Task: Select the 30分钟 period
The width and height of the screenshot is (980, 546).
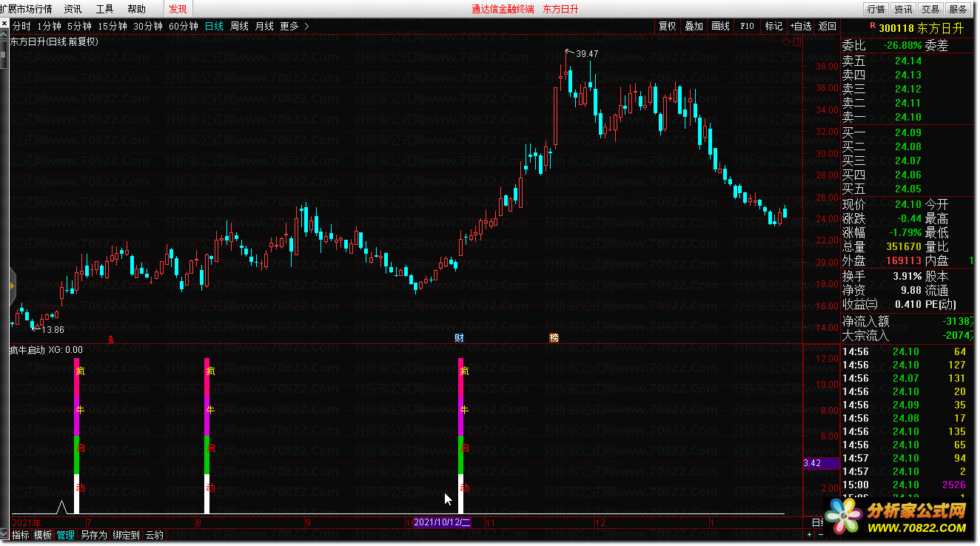Action: (148, 26)
